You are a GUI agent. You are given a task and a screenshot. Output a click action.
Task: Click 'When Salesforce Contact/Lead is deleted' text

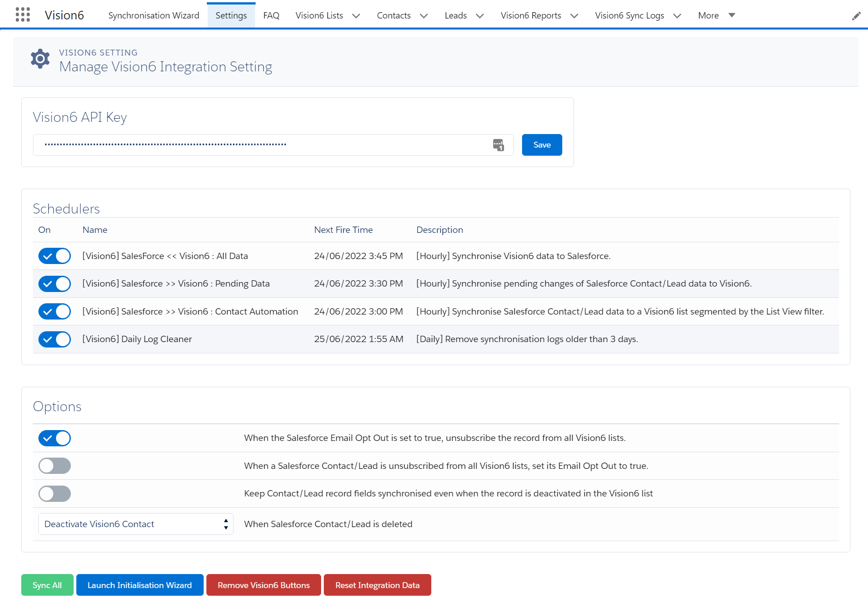pos(328,524)
